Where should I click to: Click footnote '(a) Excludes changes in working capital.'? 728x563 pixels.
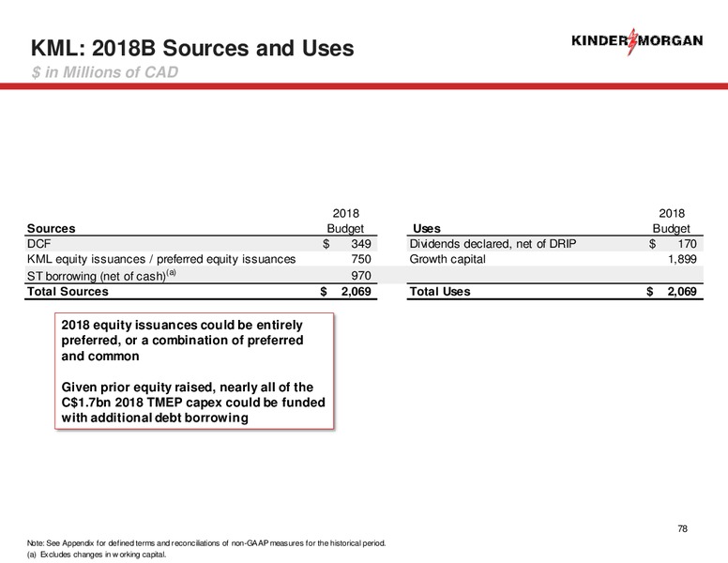[x=97, y=555]
